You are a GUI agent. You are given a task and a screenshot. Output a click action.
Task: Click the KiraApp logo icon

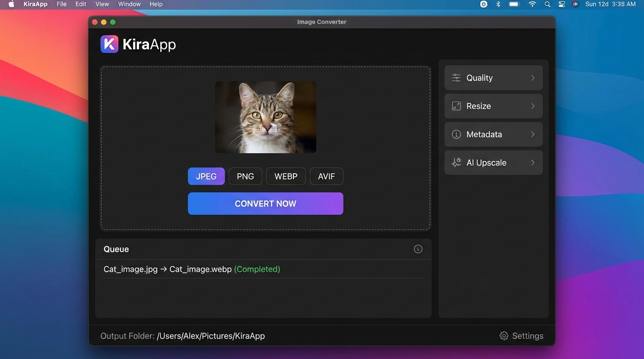click(110, 44)
